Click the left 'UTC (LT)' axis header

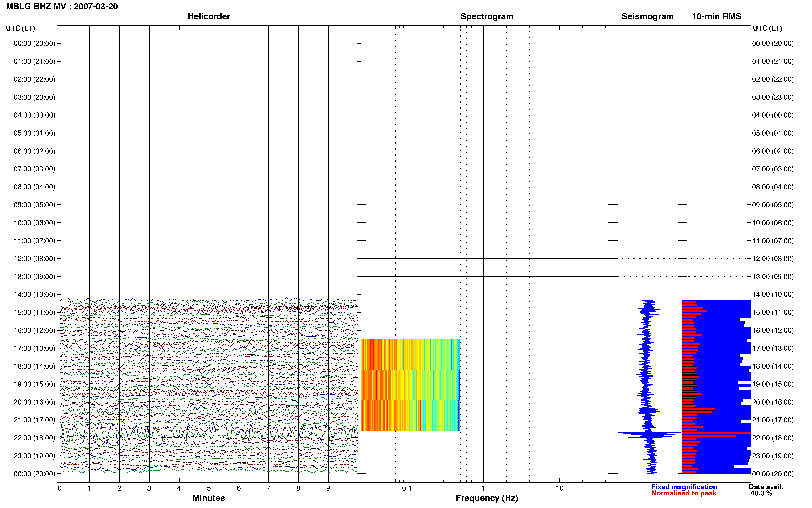pyautogui.click(x=21, y=28)
